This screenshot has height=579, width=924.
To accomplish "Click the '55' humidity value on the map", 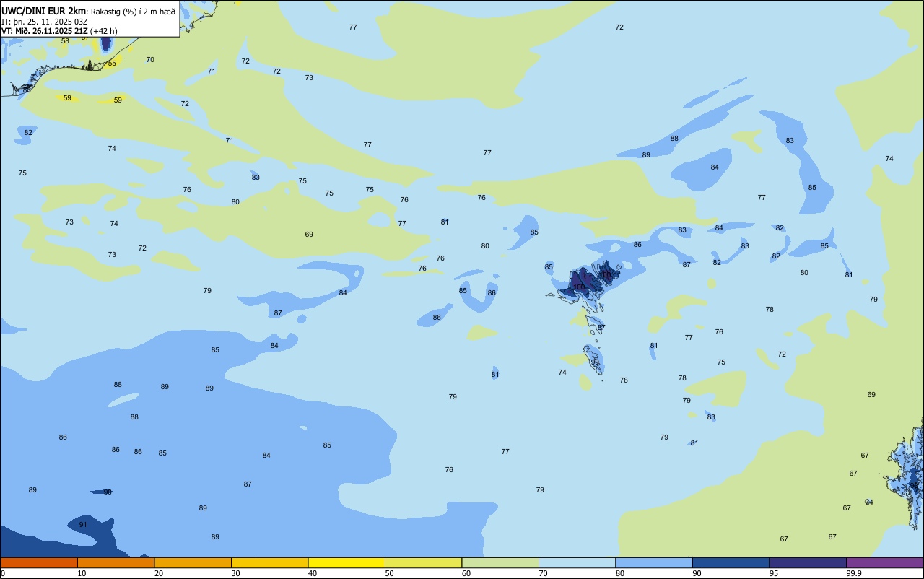I will tap(112, 64).
